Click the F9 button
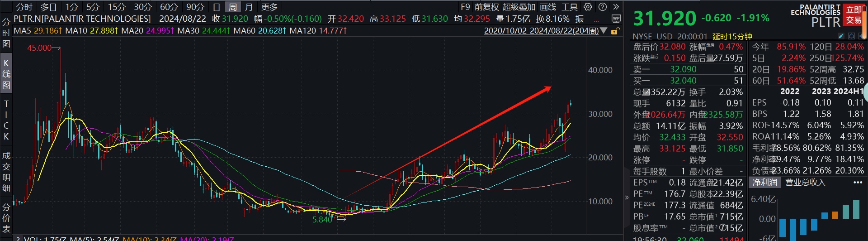 [x=465, y=7]
